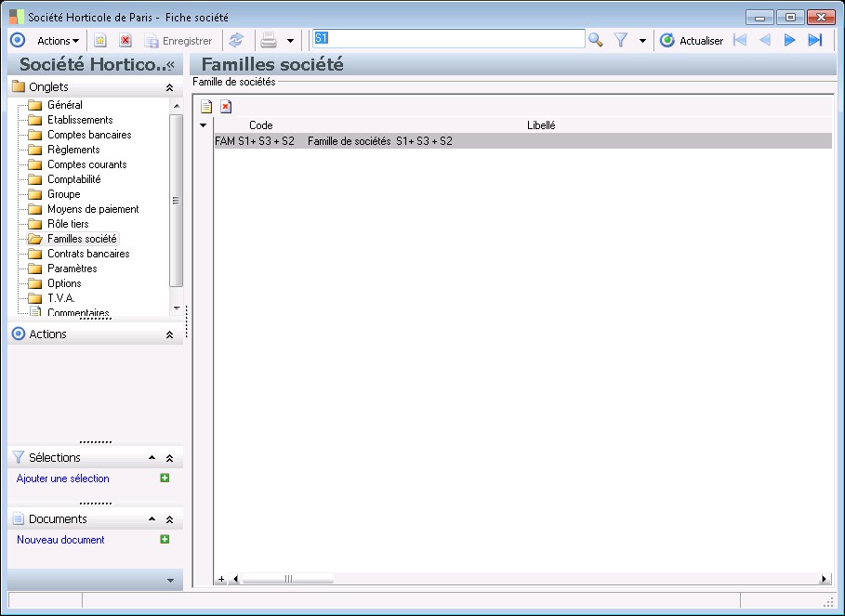This screenshot has width=845, height=616.
Task: Click the print icon in the toolbar
Action: pyautogui.click(x=269, y=41)
